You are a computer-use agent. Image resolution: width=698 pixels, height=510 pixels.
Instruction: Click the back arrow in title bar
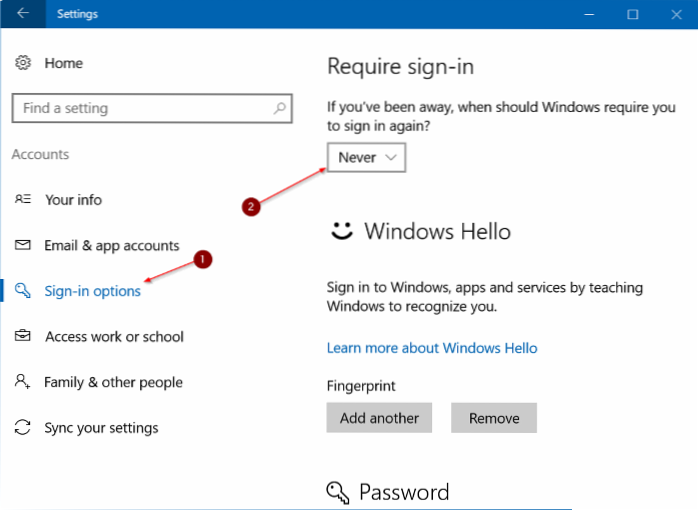pyautogui.click(x=22, y=14)
